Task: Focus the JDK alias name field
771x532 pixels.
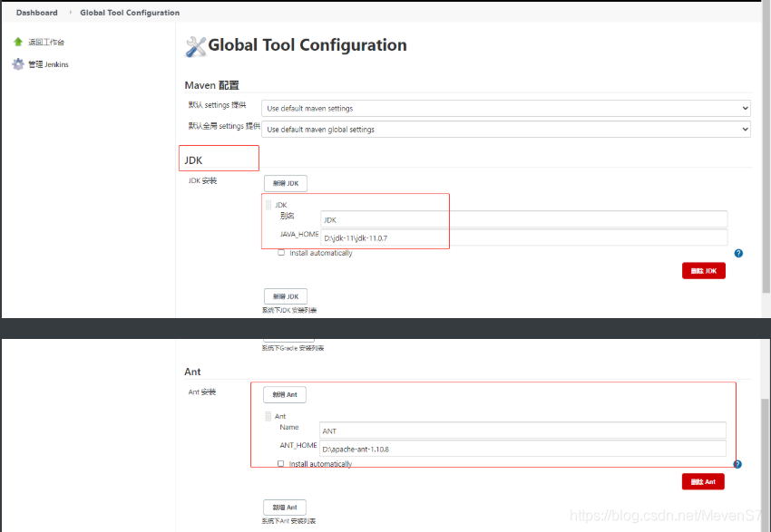Action: (x=523, y=219)
